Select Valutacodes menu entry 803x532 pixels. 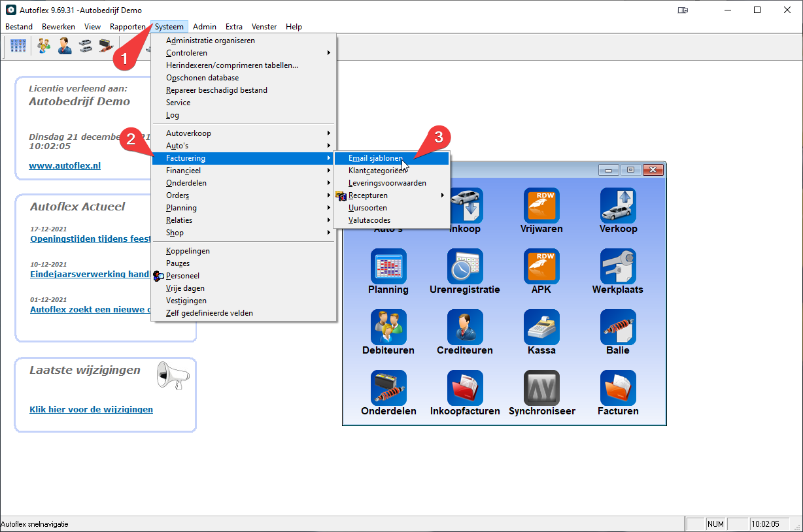(x=391, y=220)
